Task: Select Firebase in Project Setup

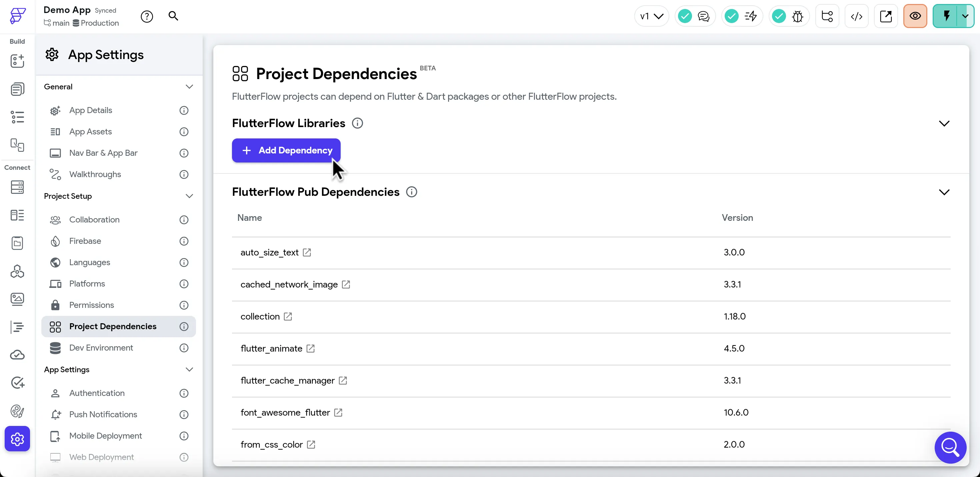Action: point(85,241)
